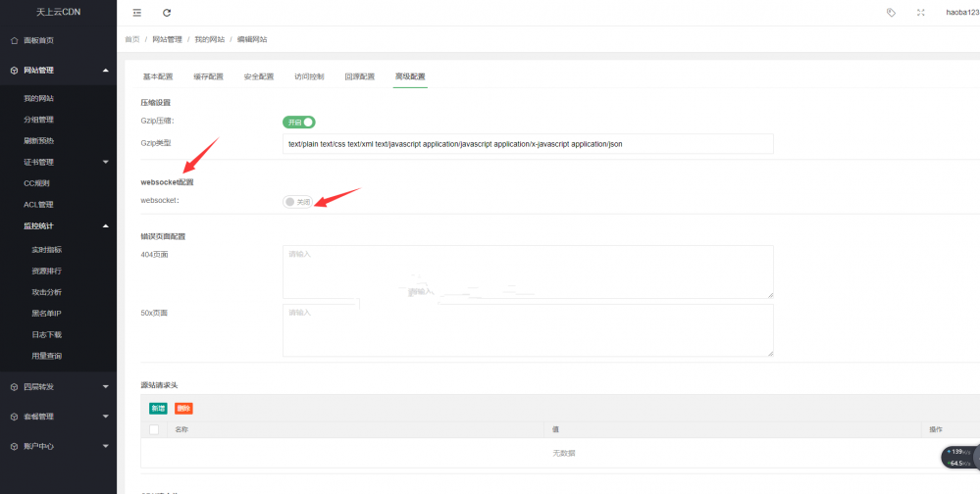The width and height of the screenshot is (980, 494).
Task: Collapse the sidebar with the menu fold icon
Action: point(136,13)
